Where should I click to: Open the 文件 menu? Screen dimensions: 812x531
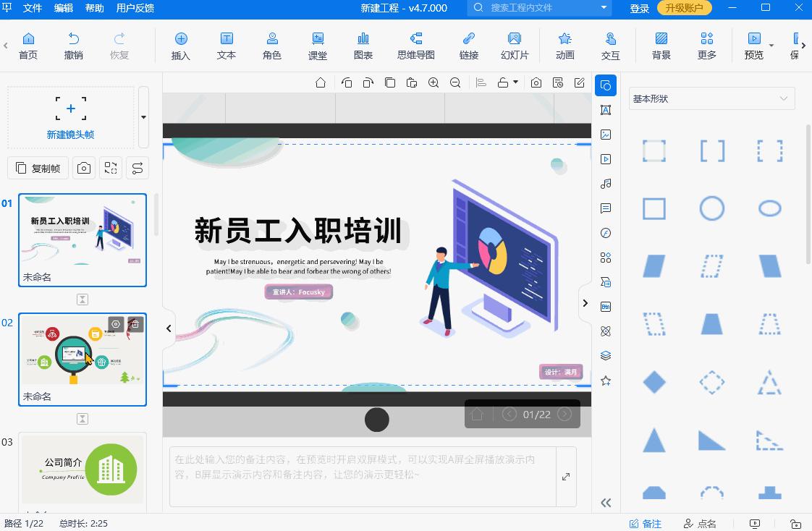33,9
